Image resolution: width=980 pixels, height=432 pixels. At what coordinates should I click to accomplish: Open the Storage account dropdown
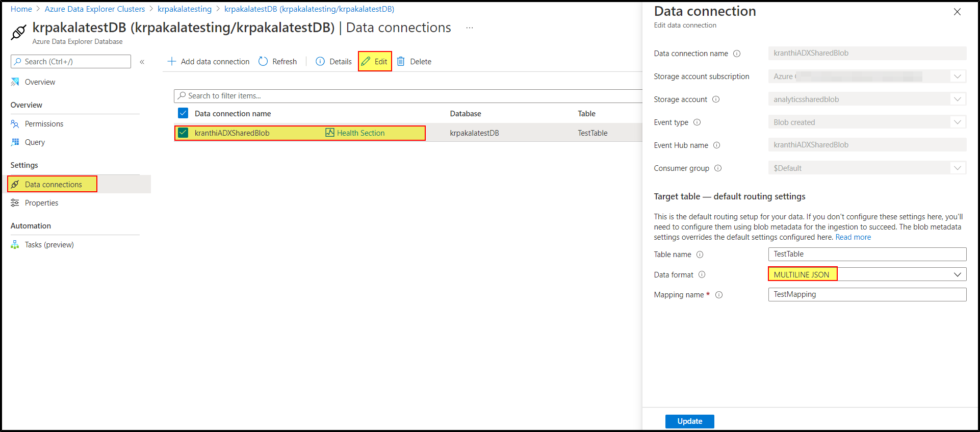pyautogui.click(x=867, y=99)
